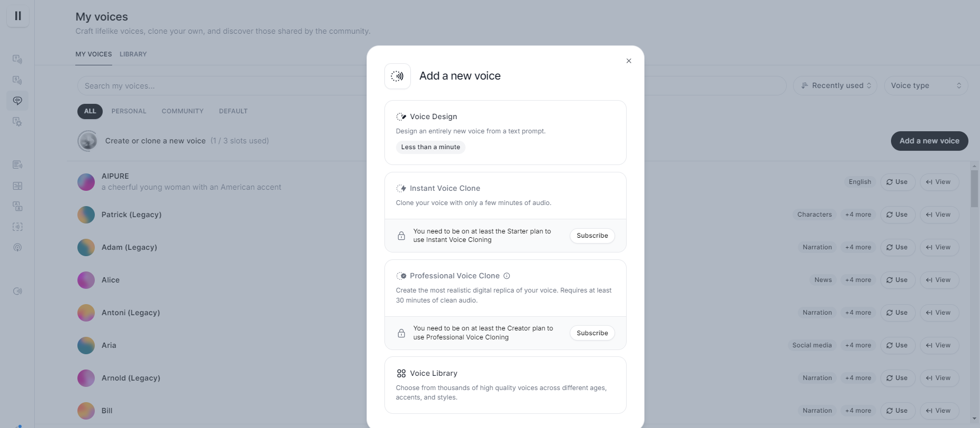Viewport: 980px width, 428px height.
Task: Switch to the Library tab
Action: click(133, 54)
